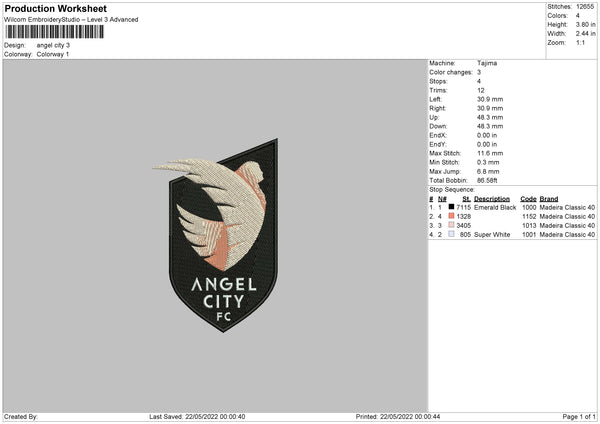Click the Max Stitch value 11.6 mm

pyautogui.click(x=490, y=153)
